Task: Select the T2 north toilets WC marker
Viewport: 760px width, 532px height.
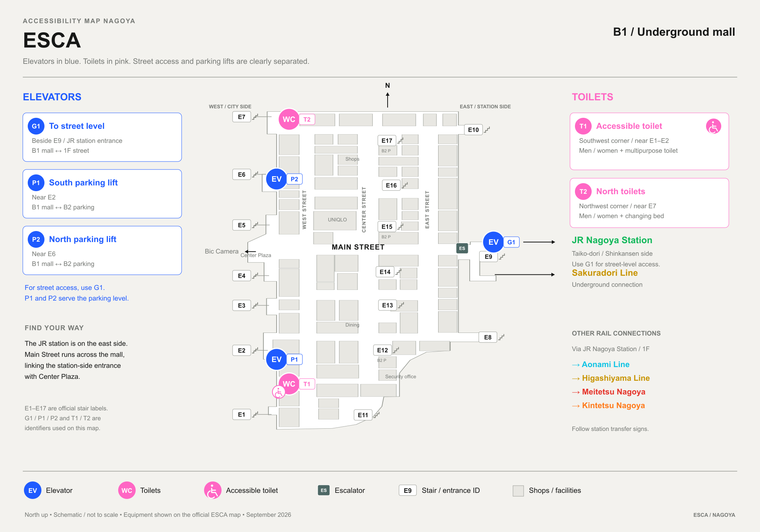Action: [289, 119]
